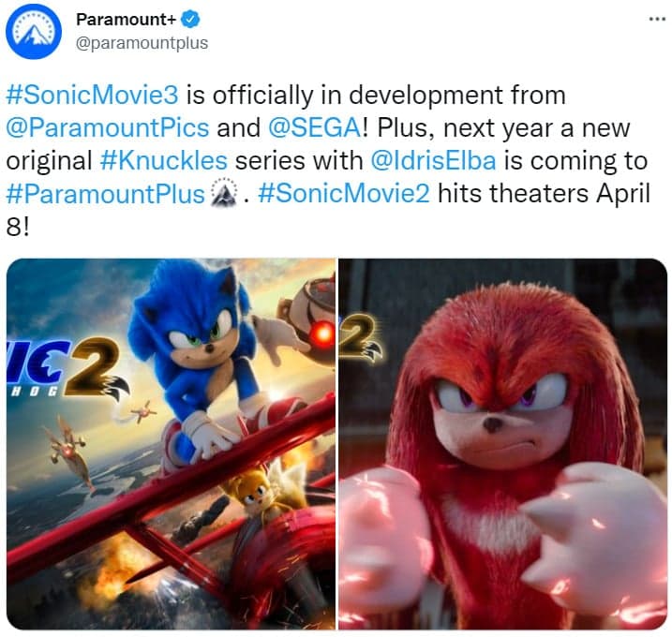Visit the @ParamountPics mention
672x637 pixels.
[108, 127]
